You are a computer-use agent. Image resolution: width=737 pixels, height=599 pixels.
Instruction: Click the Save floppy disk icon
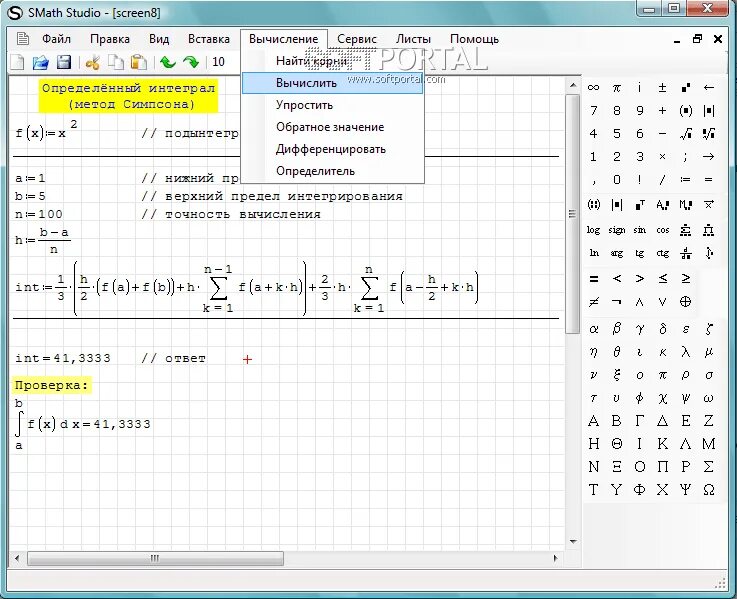point(63,62)
